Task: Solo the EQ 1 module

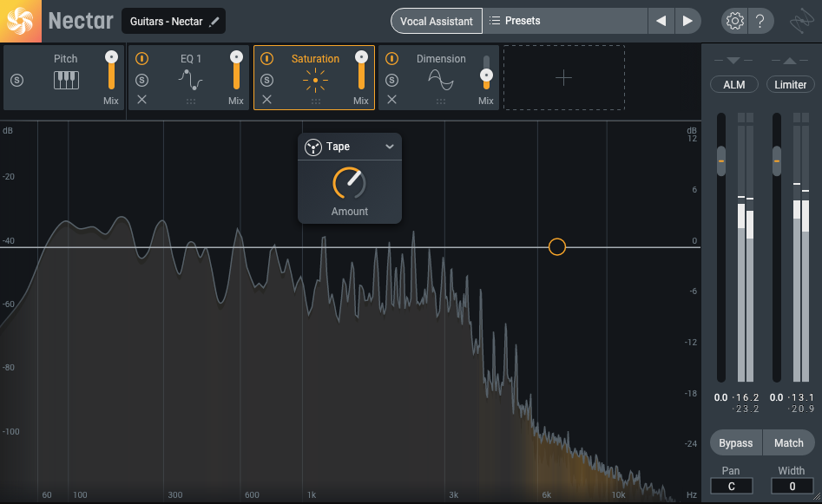Action: [141, 80]
